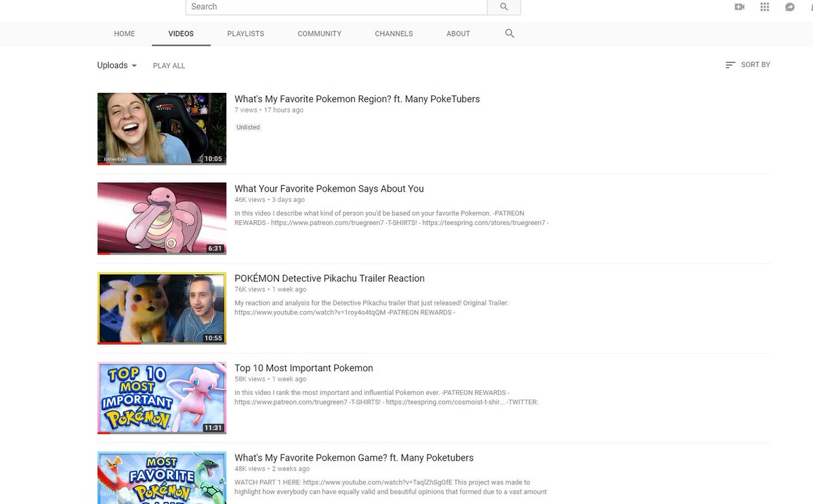Click the 10:05 duration label
The width and height of the screenshot is (813, 504).
213,159
